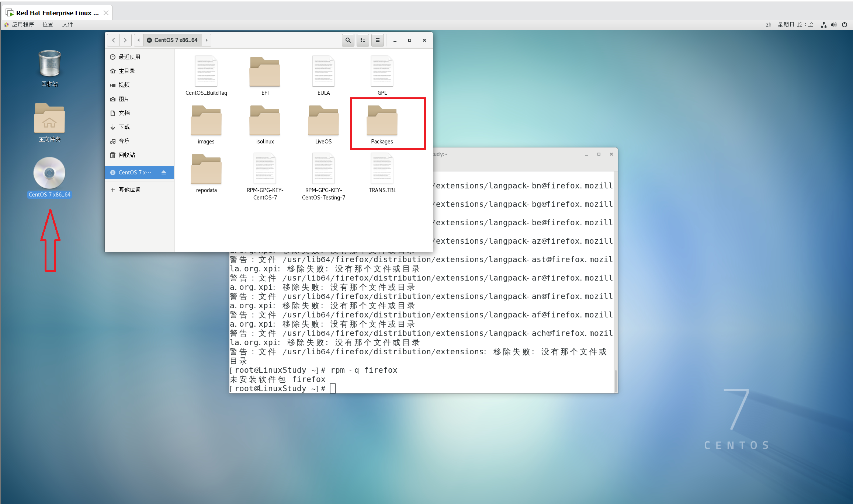853x504 pixels.
Task: Open CentOS 7 x86_64 disc on desktop
Action: 49,178
